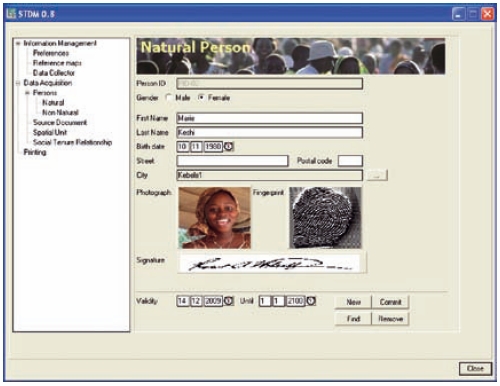Click the person photograph thumbnail

click(215, 218)
